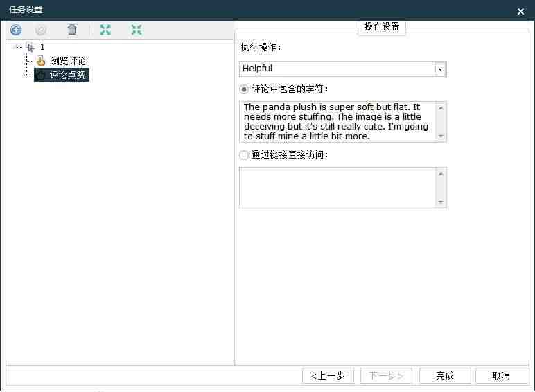Click the empty link address text area
The image size is (535, 392).
coord(337,188)
